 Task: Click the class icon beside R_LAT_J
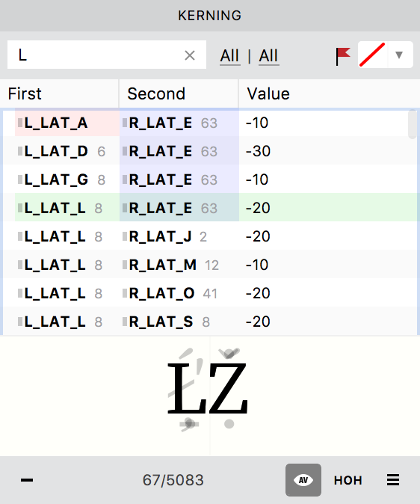125,236
